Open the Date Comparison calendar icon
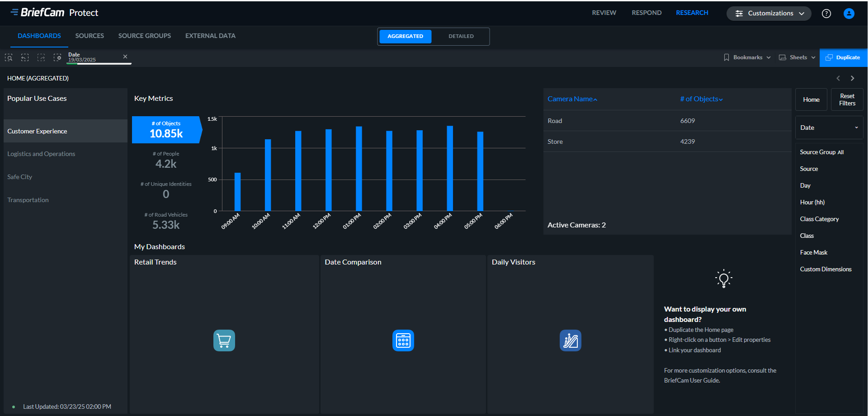 (x=403, y=340)
